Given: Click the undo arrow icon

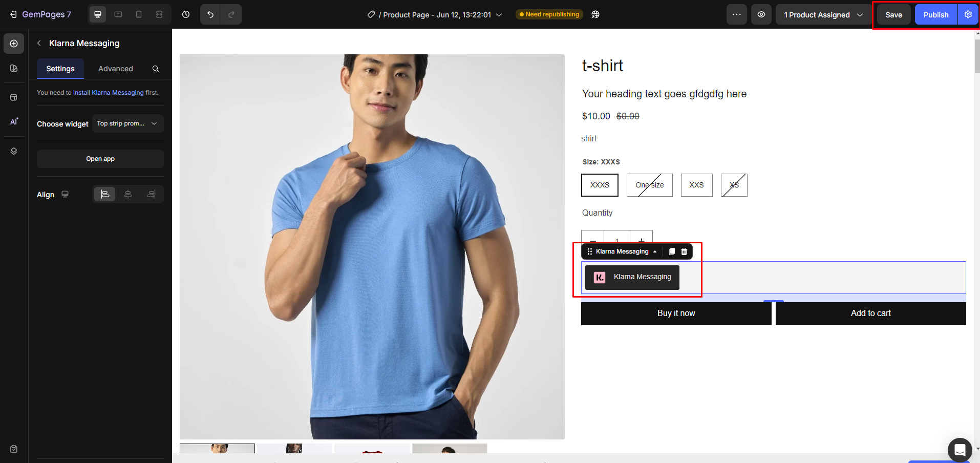Looking at the screenshot, I should [x=210, y=14].
